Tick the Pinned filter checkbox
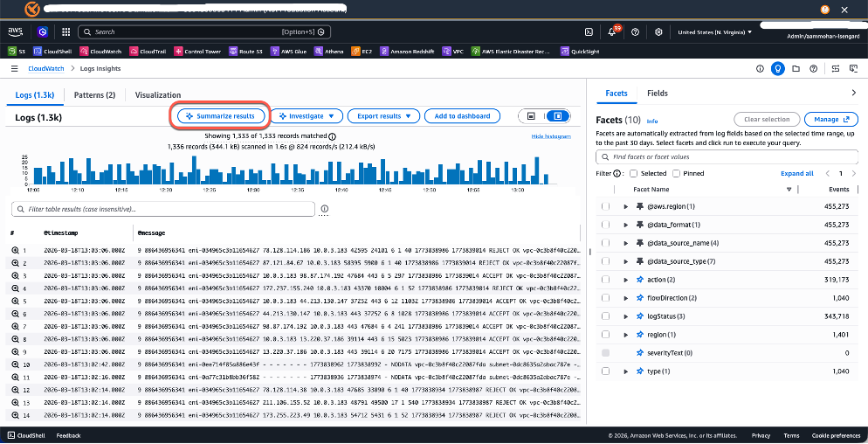 pyautogui.click(x=677, y=174)
